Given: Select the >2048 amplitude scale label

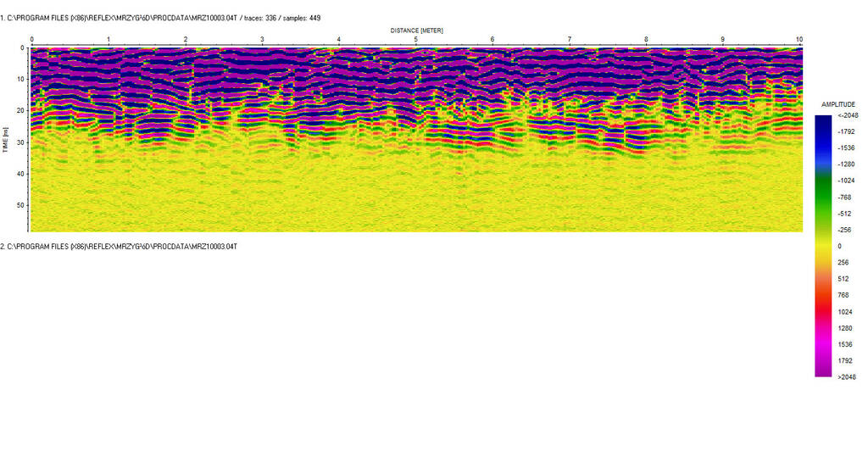Looking at the screenshot, I should tap(846, 377).
